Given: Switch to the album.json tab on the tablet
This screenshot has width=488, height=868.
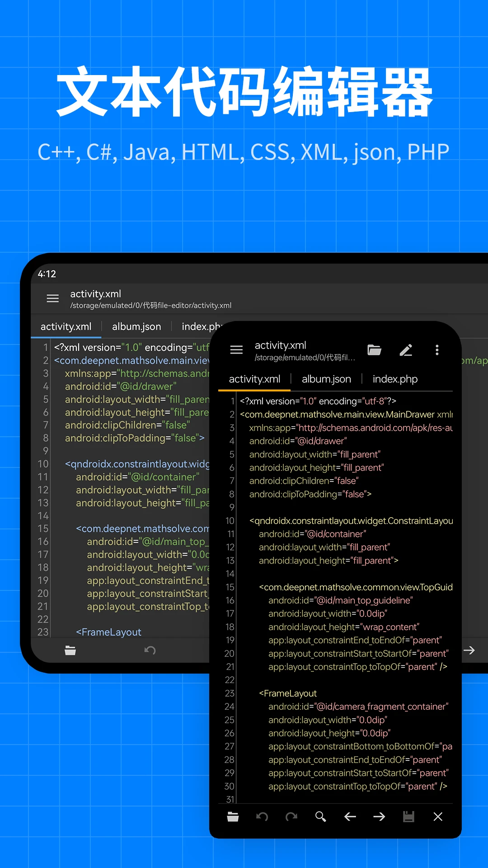Looking at the screenshot, I should click(x=136, y=326).
